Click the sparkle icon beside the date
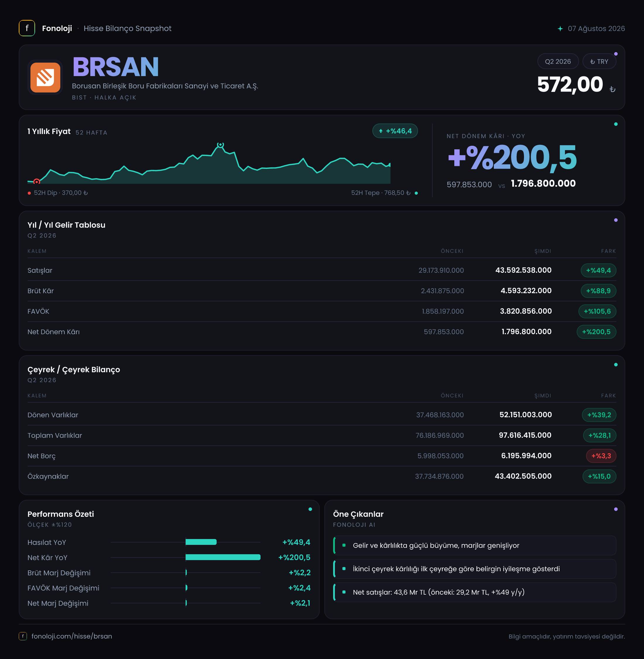 (x=560, y=29)
